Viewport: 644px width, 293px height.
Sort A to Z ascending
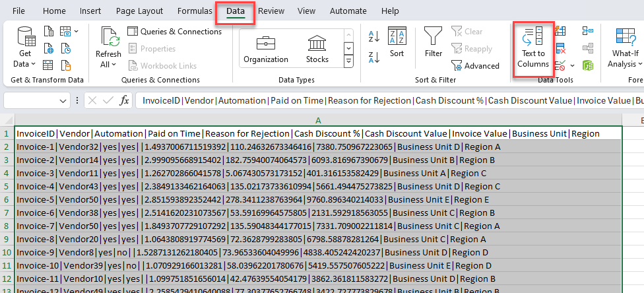374,36
